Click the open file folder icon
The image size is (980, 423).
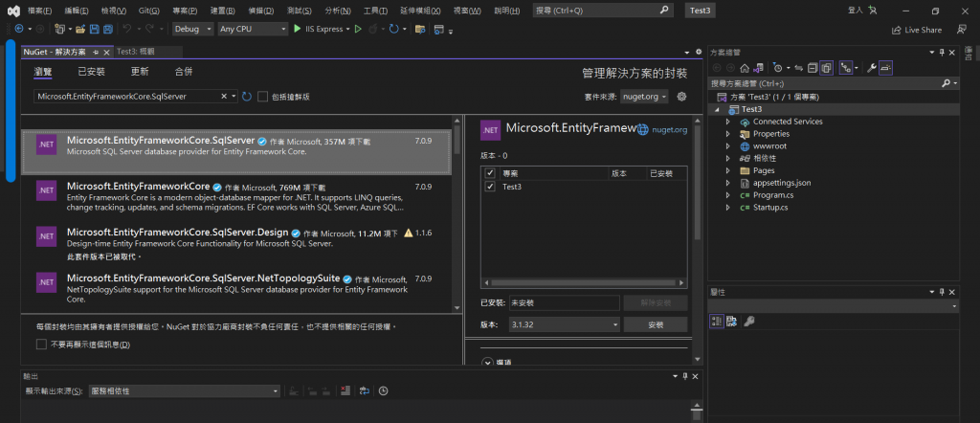pos(80,29)
